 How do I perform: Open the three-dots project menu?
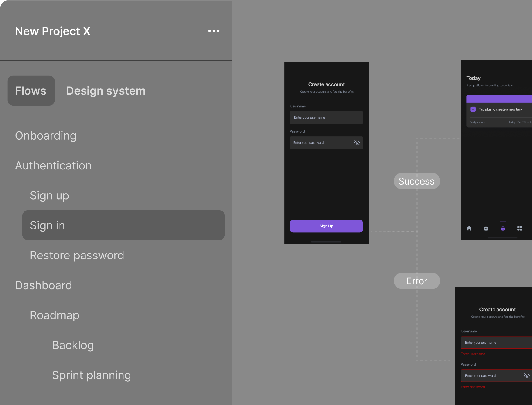click(214, 31)
